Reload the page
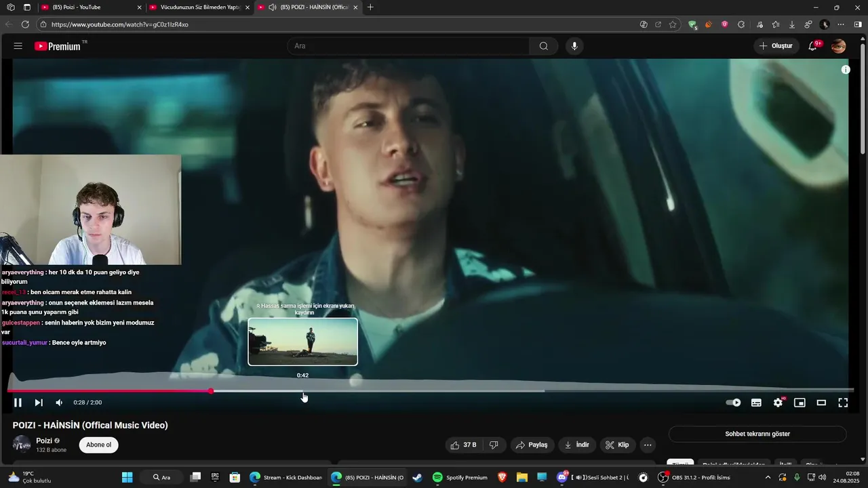This screenshot has width=868, height=488. coord(25,24)
